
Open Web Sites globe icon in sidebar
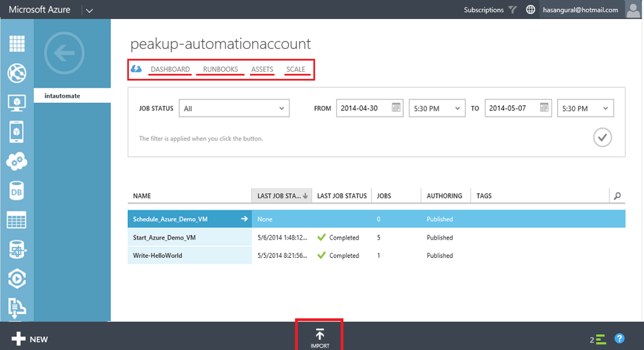[x=17, y=73]
